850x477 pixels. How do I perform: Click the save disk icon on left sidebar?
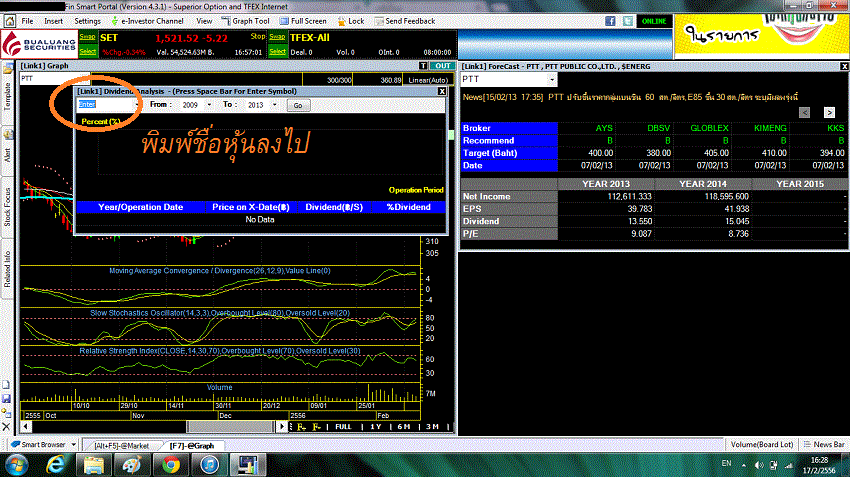pyautogui.click(x=7, y=399)
